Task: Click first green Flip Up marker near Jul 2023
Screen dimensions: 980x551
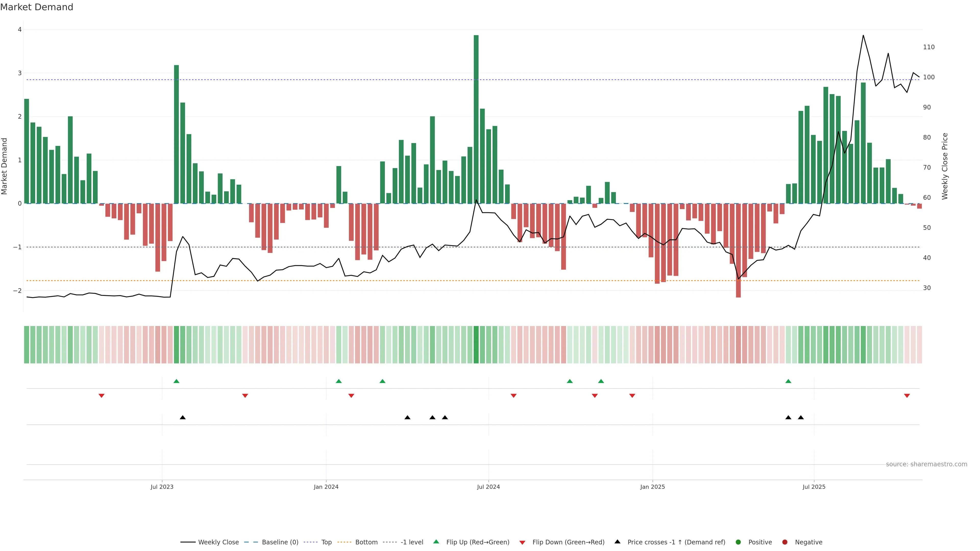Action: pos(176,381)
